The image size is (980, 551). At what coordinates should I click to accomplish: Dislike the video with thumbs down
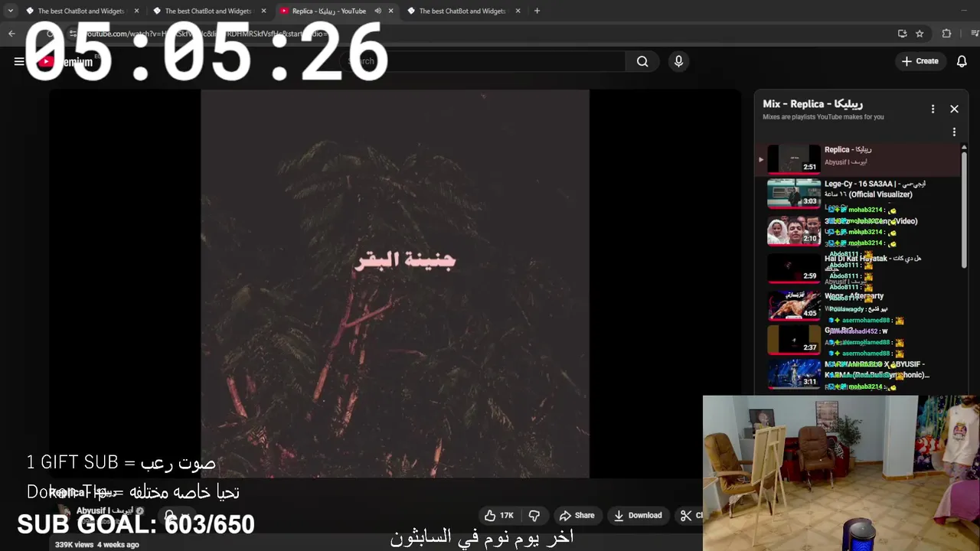534,515
